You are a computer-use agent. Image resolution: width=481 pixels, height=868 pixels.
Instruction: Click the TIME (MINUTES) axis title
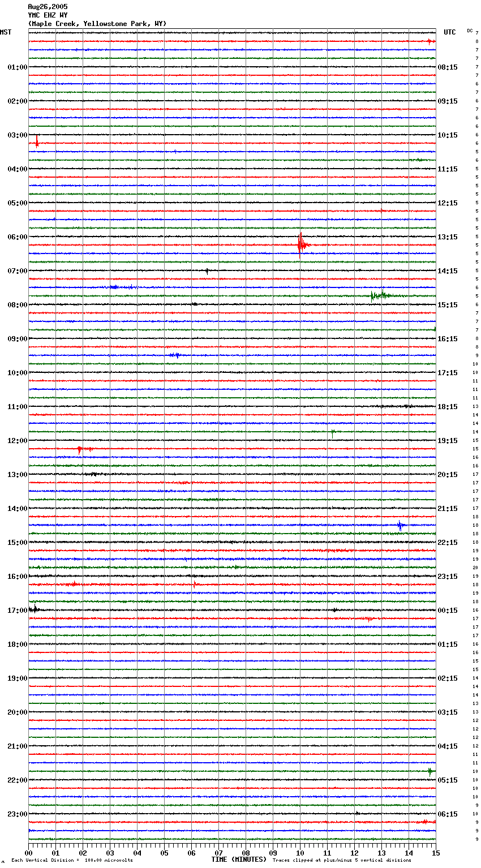239,860
